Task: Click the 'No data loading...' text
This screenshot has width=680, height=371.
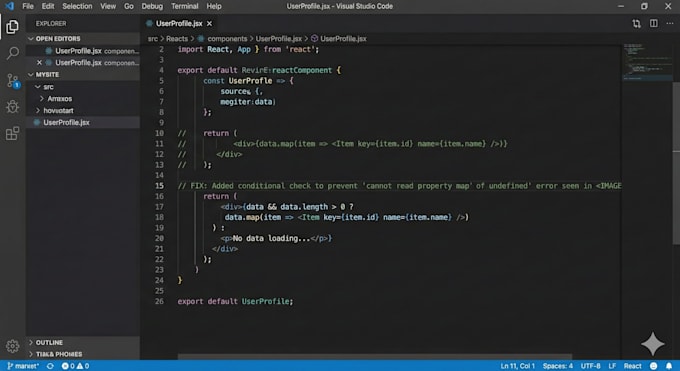Action: tap(271, 238)
